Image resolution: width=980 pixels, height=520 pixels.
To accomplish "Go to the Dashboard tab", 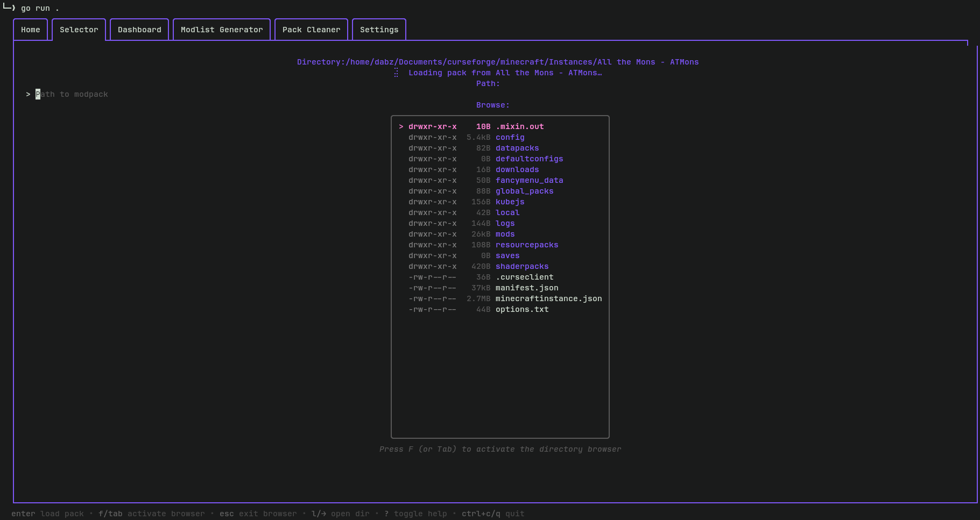I will click(139, 30).
